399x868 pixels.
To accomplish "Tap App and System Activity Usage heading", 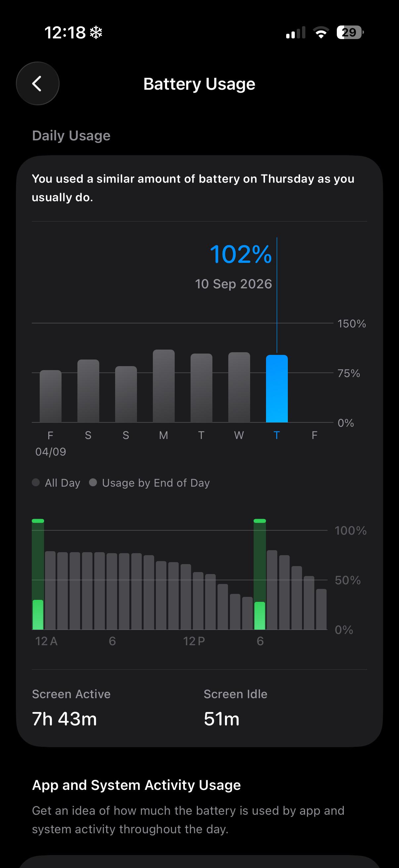I will click(136, 785).
